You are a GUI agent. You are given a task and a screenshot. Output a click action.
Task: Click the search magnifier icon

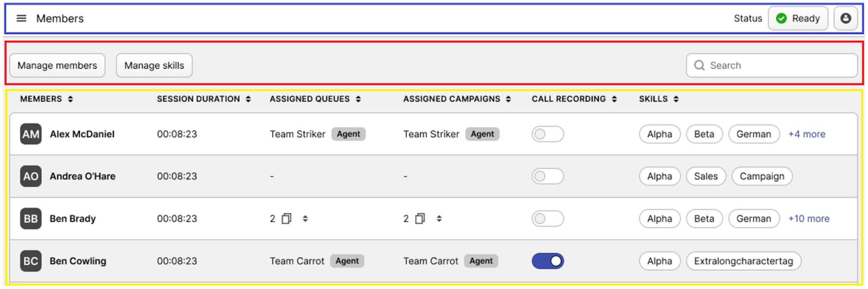coord(699,65)
